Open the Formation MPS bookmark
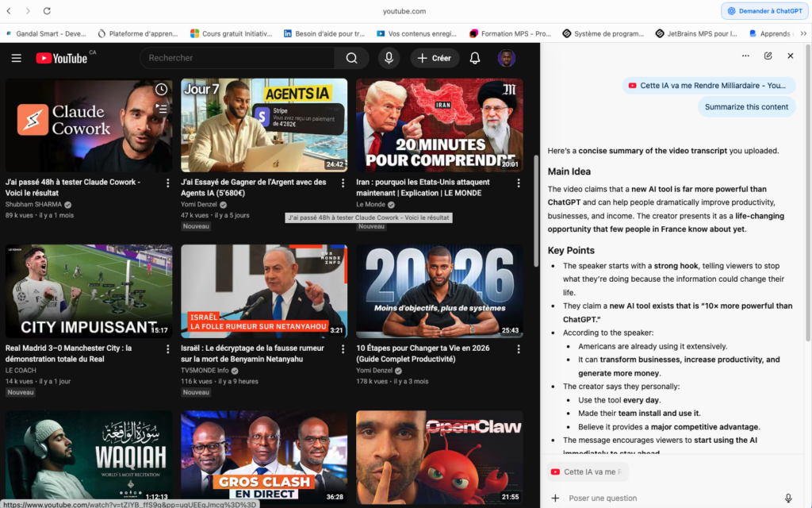This screenshot has width=812, height=508. [x=510, y=33]
